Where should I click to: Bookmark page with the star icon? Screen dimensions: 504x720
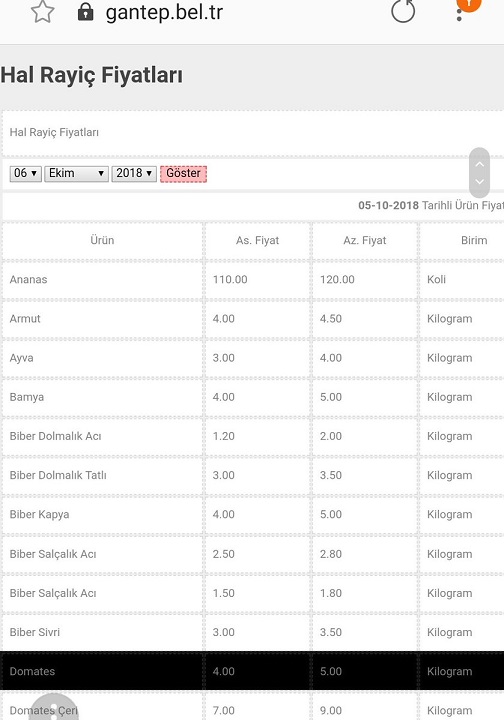click(42, 11)
